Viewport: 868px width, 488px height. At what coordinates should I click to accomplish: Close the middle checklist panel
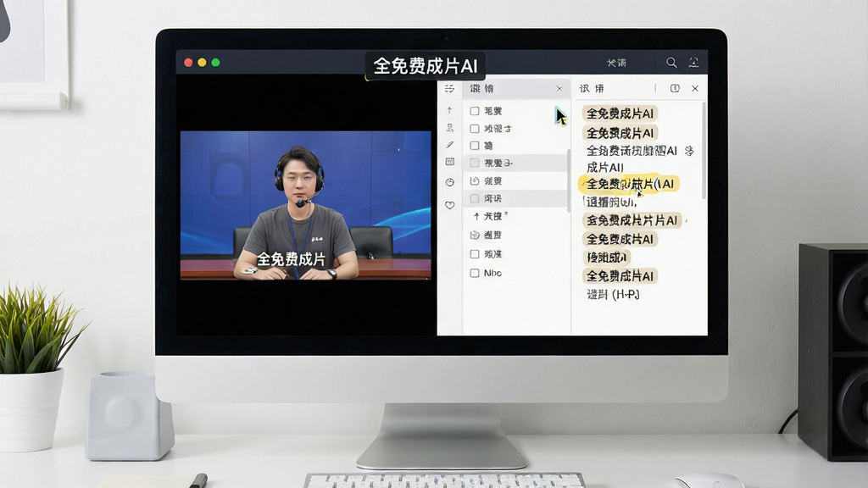(559, 88)
